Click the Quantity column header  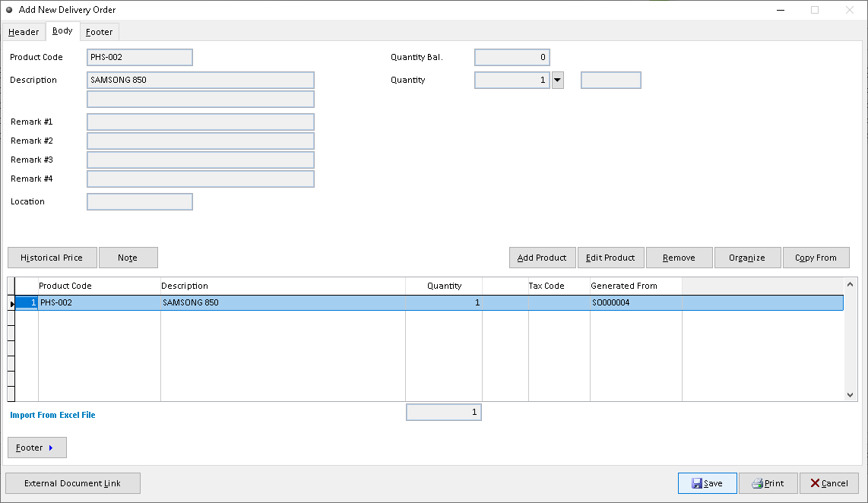click(x=444, y=286)
